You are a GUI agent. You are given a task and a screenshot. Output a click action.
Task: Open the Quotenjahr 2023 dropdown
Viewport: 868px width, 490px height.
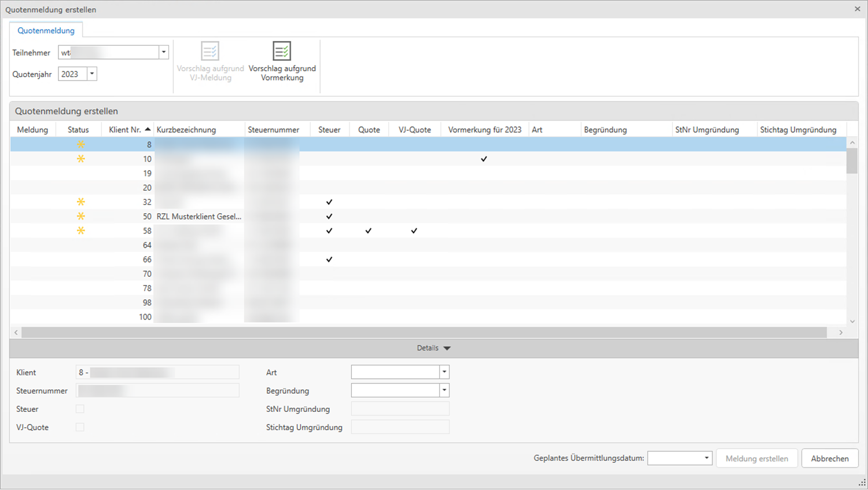coord(92,74)
